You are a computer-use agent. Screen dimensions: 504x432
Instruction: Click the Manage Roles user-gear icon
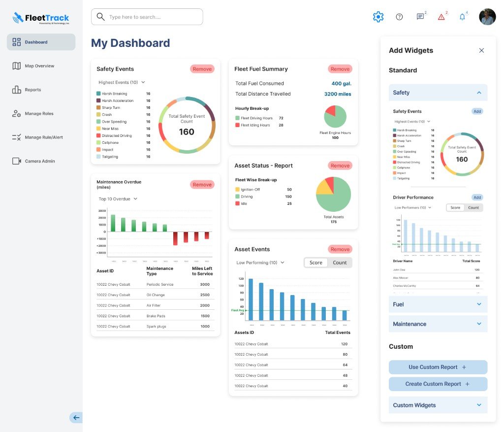16,113
